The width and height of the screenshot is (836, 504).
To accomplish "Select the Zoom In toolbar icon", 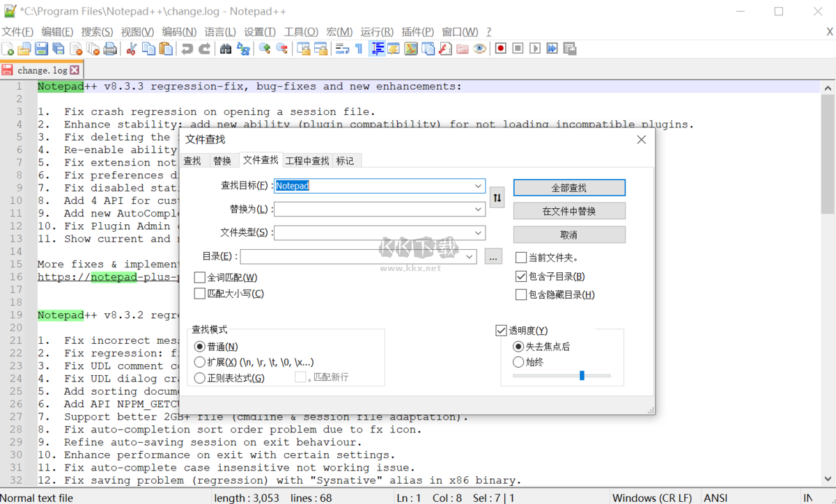I will [x=264, y=48].
